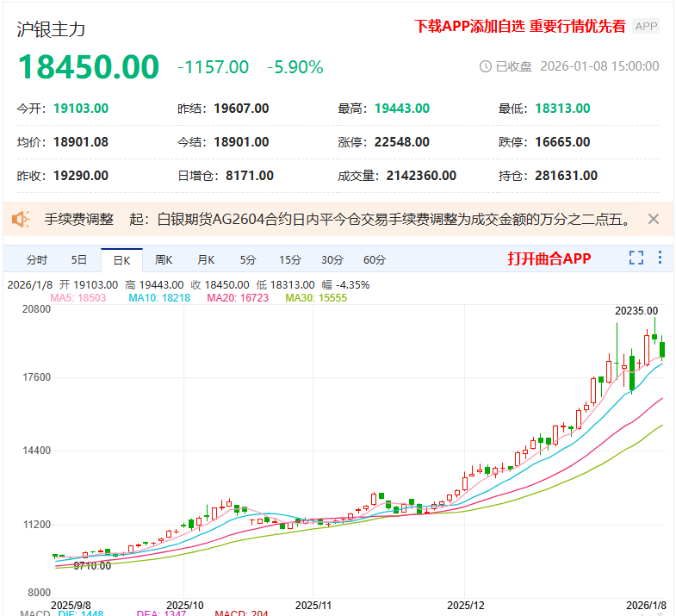The image size is (676, 616).
Task: Select the 5分 interval tab
Action: click(x=248, y=259)
